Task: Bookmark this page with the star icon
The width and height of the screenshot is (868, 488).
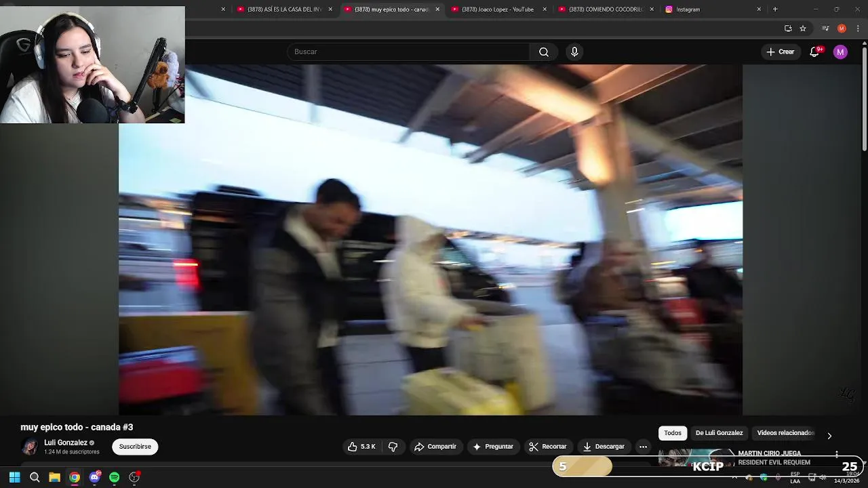Action: (803, 28)
